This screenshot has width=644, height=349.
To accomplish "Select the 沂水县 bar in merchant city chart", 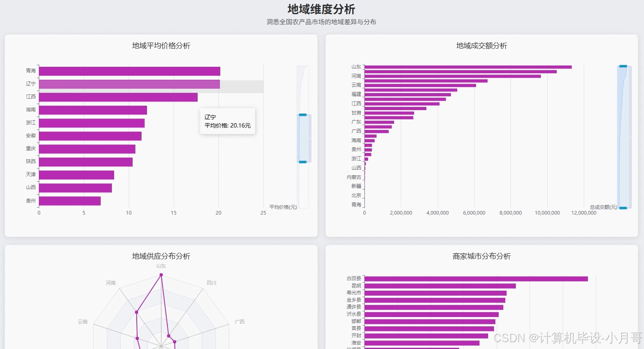I will coord(432,314).
